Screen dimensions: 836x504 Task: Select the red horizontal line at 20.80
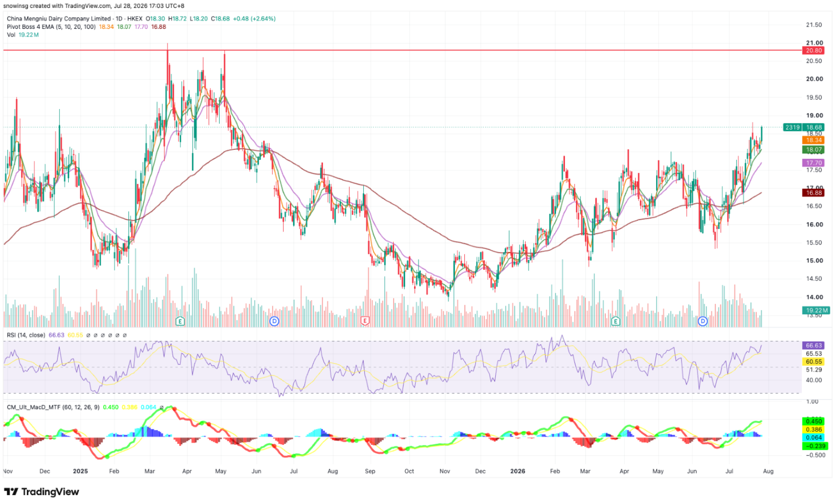(x=403, y=50)
